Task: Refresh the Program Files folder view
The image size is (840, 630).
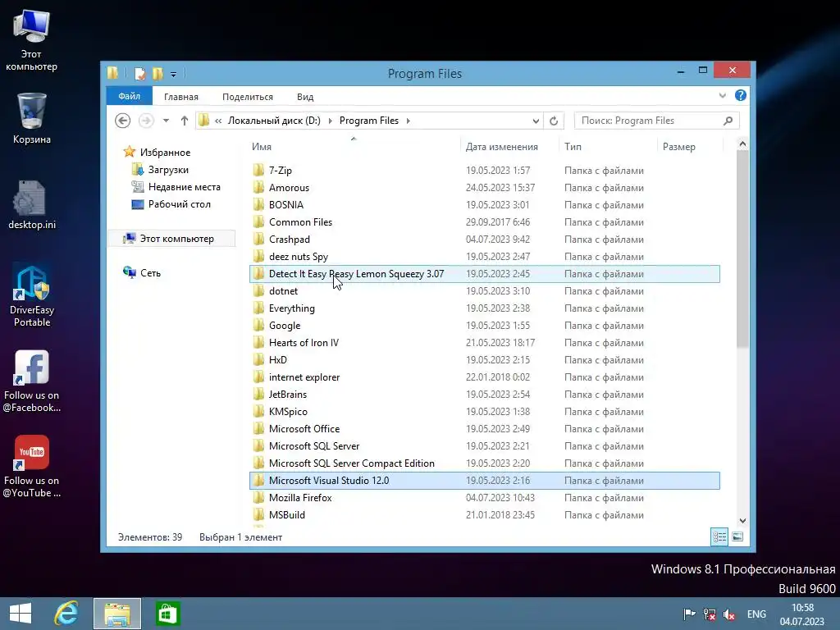Action: tap(554, 121)
